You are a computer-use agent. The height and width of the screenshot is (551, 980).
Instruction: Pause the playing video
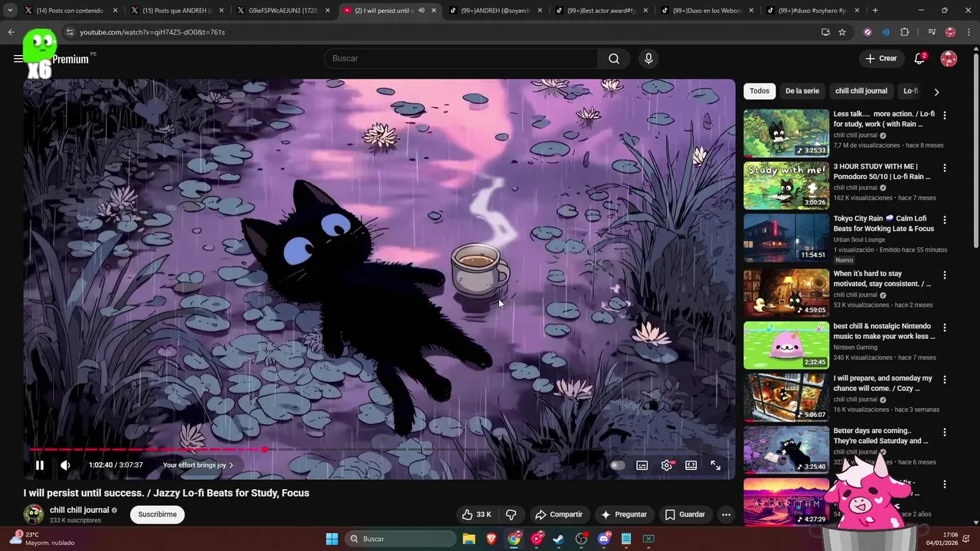point(40,465)
